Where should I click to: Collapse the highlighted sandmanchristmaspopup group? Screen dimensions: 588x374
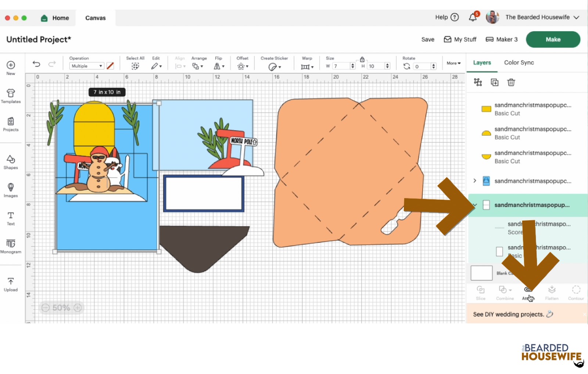tap(475, 205)
